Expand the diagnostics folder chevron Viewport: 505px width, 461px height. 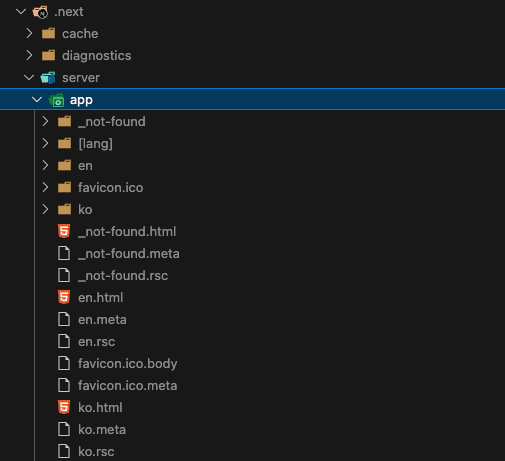[29, 55]
